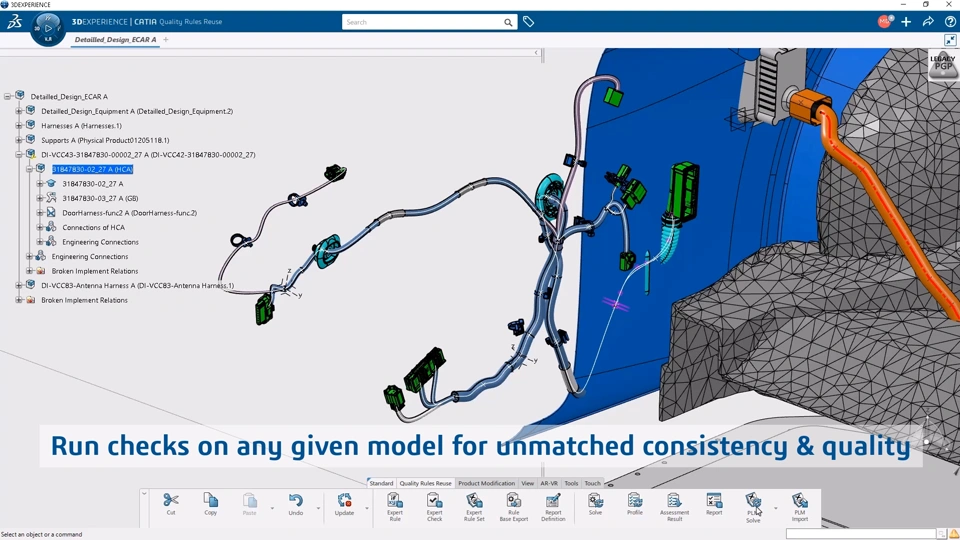Screen dimensions: 960x540
Task: Open the Profile tool
Action: [x=635, y=504]
